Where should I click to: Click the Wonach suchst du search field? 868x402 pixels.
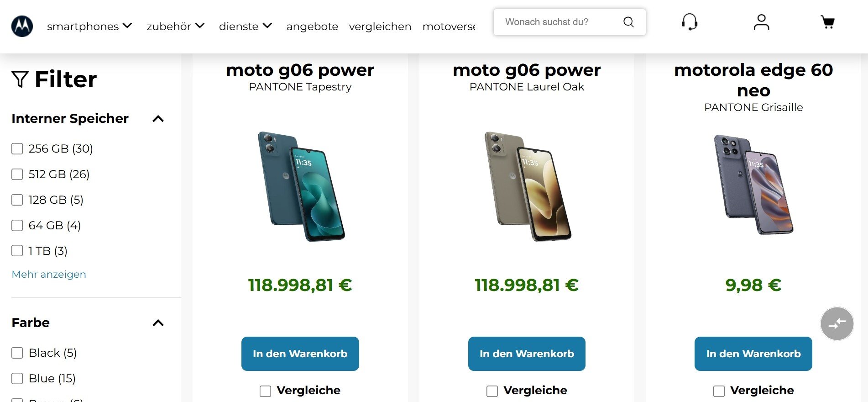point(559,22)
